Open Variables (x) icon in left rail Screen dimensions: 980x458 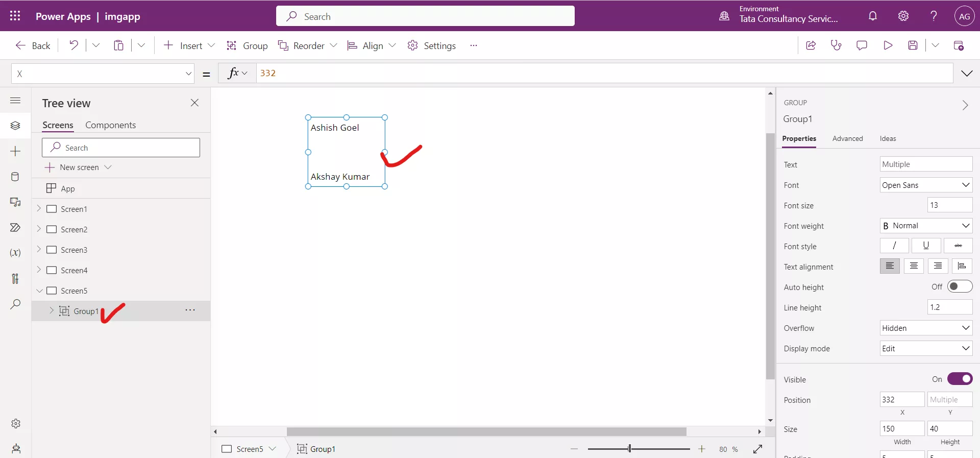[15, 253]
